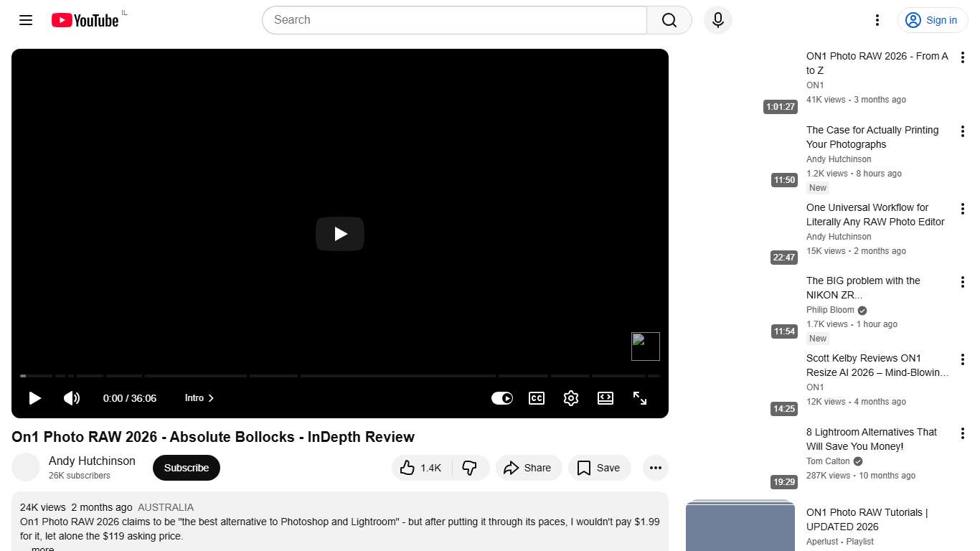
Task: Sign in to YouTube
Action: coord(933,20)
